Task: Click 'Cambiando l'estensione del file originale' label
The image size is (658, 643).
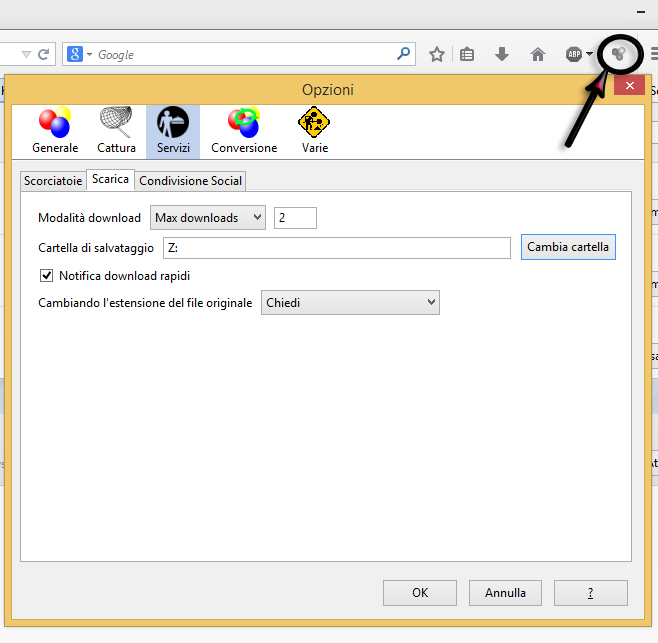Action: pyautogui.click(x=145, y=303)
